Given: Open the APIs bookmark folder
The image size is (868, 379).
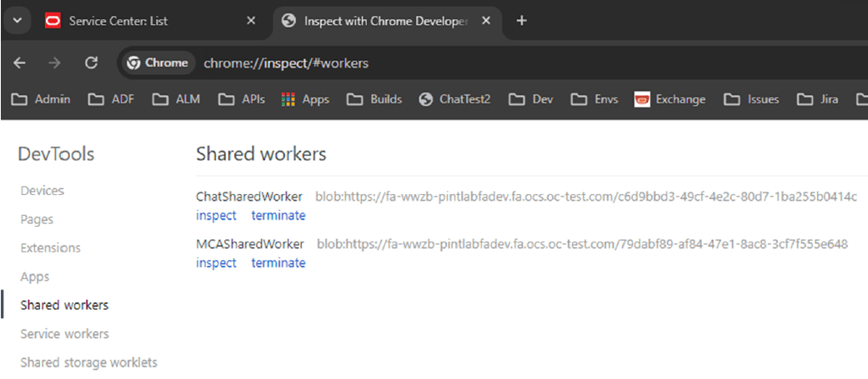Looking at the screenshot, I should click(x=242, y=100).
